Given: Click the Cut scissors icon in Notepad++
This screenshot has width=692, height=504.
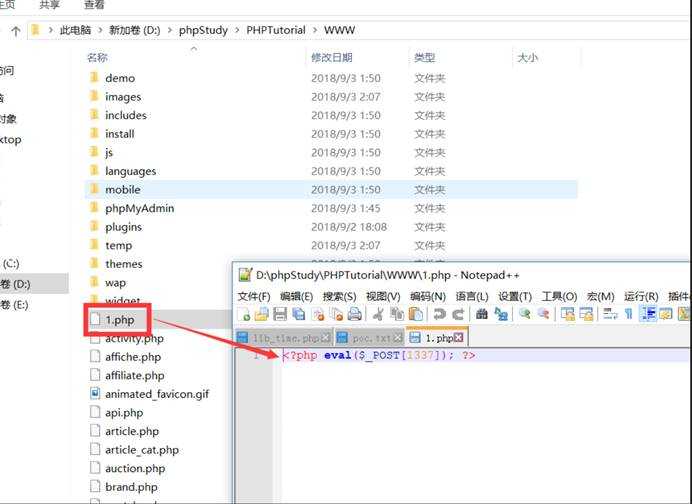Looking at the screenshot, I should (x=378, y=314).
